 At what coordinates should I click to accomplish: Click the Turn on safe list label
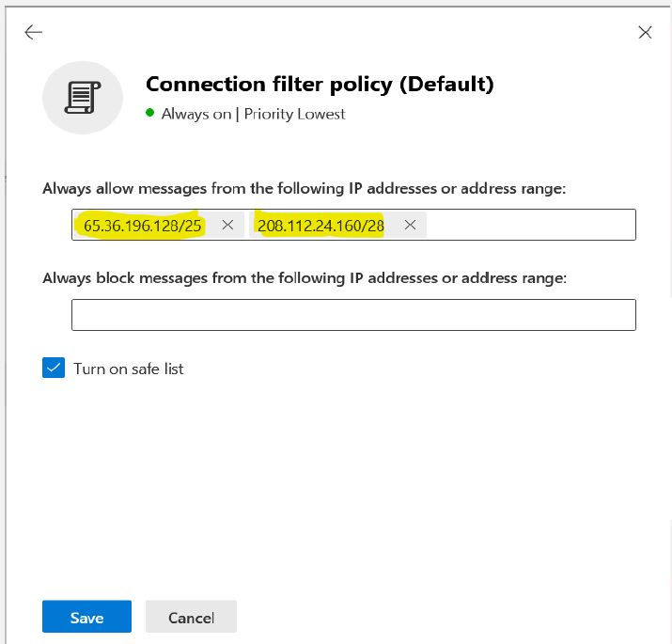[x=129, y=369]
